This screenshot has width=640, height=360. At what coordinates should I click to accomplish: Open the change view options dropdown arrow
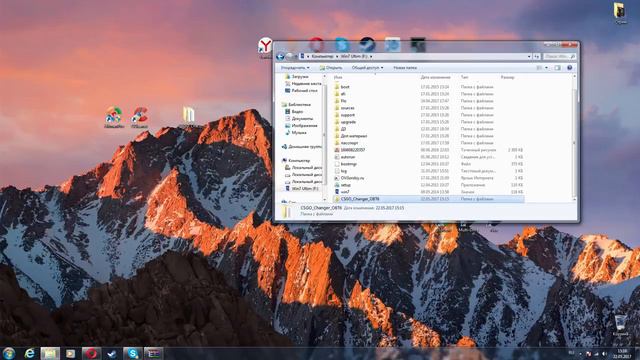(x=547, y=68)
